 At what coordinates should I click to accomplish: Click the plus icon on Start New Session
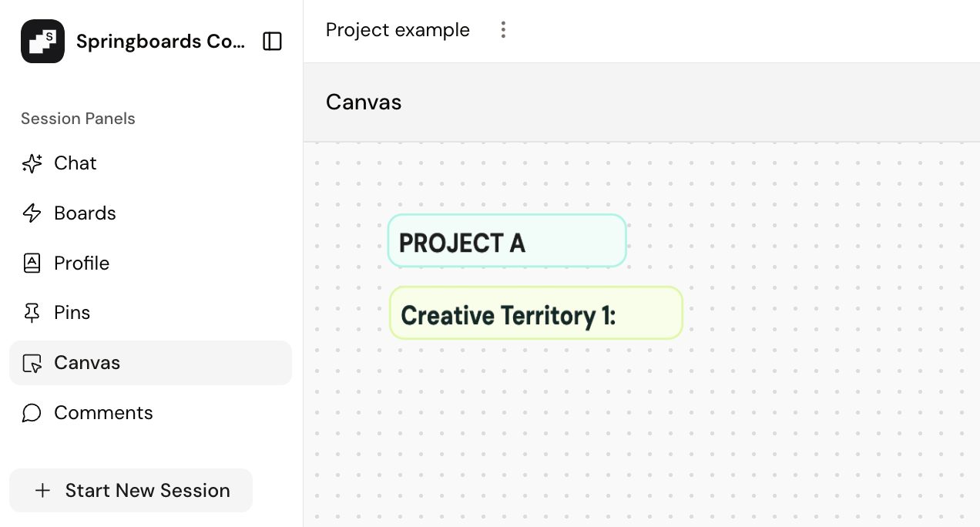point(43,491)
